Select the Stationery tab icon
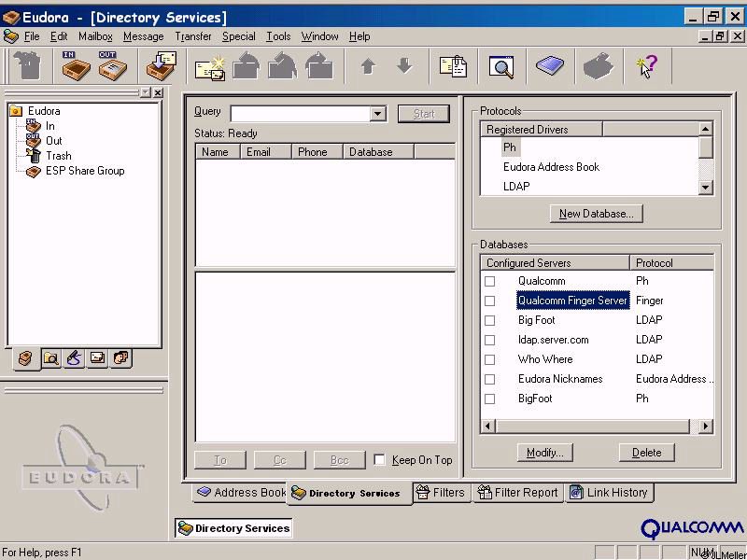Viewport: 747px width, 560px height. [x=97, y=358]
